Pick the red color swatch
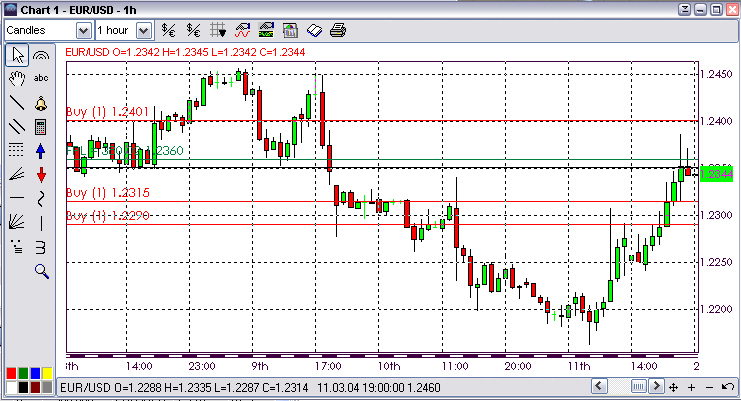The height and width of the screenshot is (401, 741). pyautogui.click(x=11, y=373)
